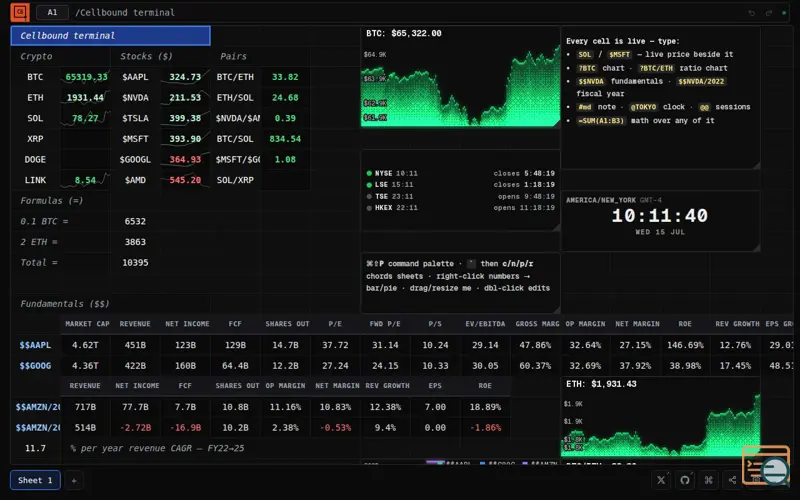This screenshot has width=800, height=500.
Task: Select the LINK price cell 8.54
Action: point(86,180)
